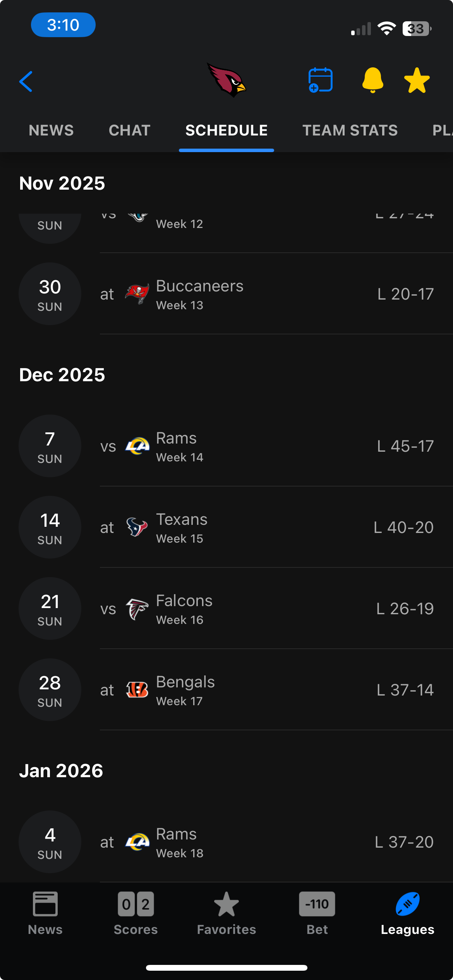
Task: Toggle the favorite star for team
Action: 417,81
